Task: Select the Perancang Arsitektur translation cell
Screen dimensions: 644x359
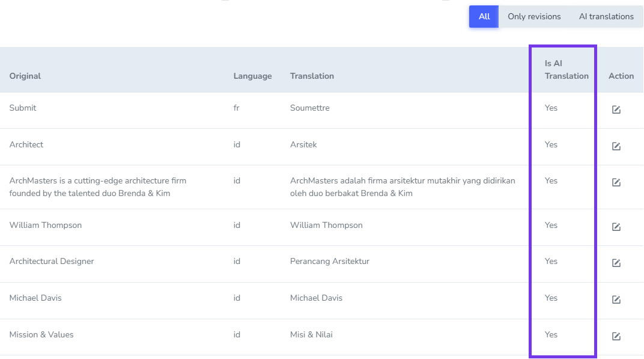Action: (329, 261)
